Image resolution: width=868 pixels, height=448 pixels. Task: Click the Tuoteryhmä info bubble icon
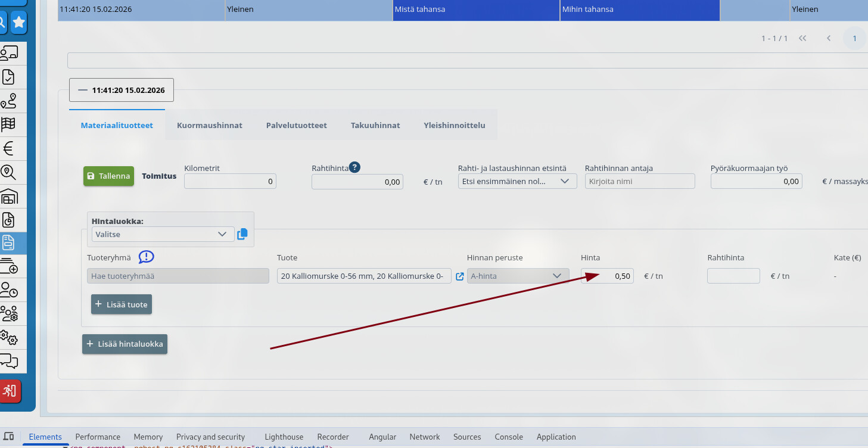tap(146, 257)
